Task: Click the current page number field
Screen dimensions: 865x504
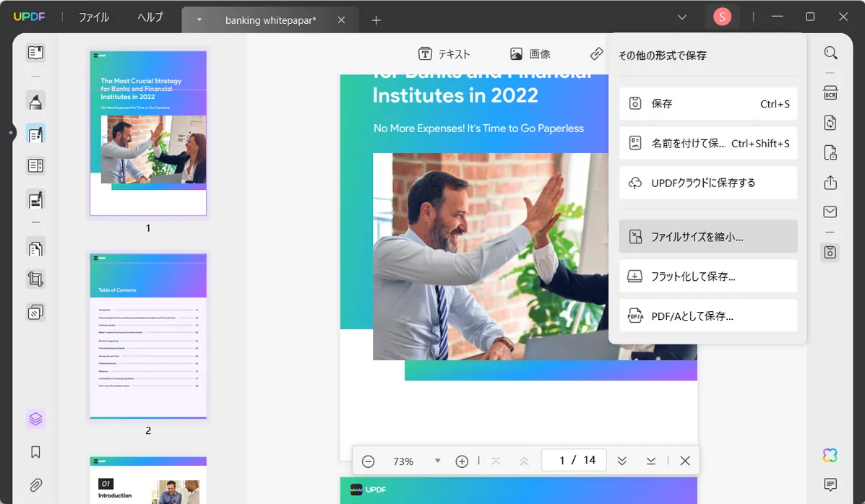Action: pyautogui.click(x=574, y=461)
